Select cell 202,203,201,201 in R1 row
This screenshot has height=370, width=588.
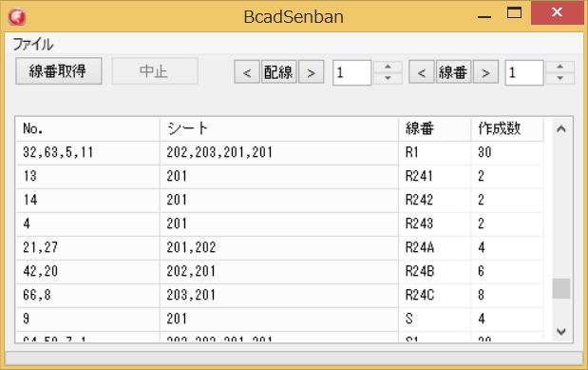coord(279,152)
